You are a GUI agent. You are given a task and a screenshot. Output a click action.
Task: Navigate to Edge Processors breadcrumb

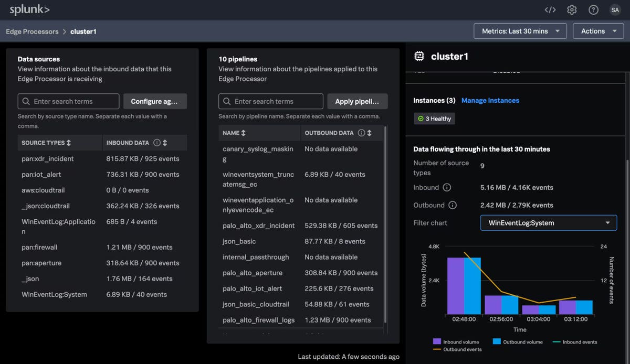click(x=32, y=31)
